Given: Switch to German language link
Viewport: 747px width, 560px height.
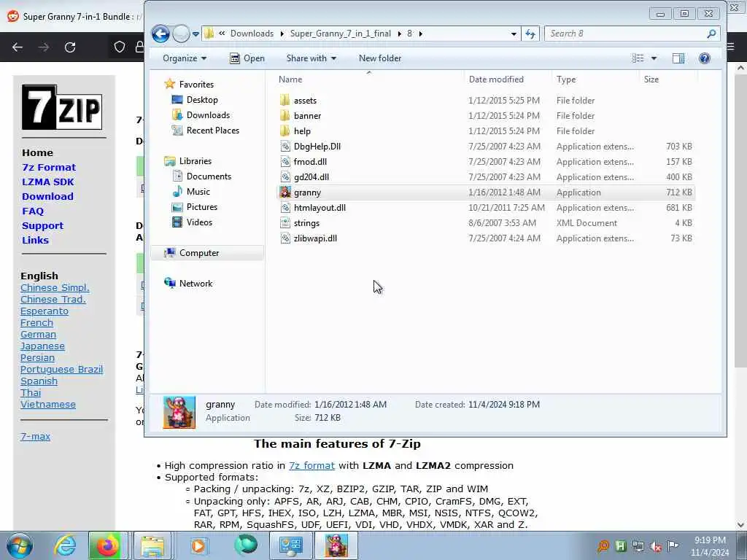Looking at the screenshot, I should coord(38,334).
